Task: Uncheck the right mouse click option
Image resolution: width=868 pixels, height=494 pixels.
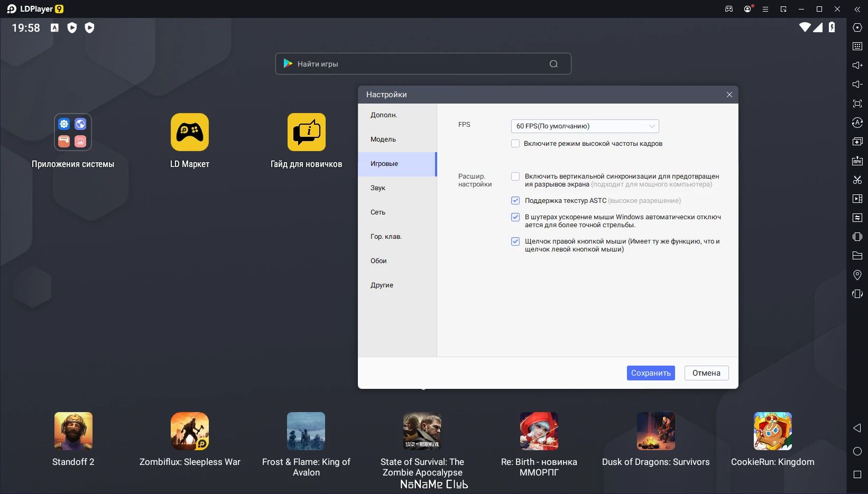Action: (515, 241)
